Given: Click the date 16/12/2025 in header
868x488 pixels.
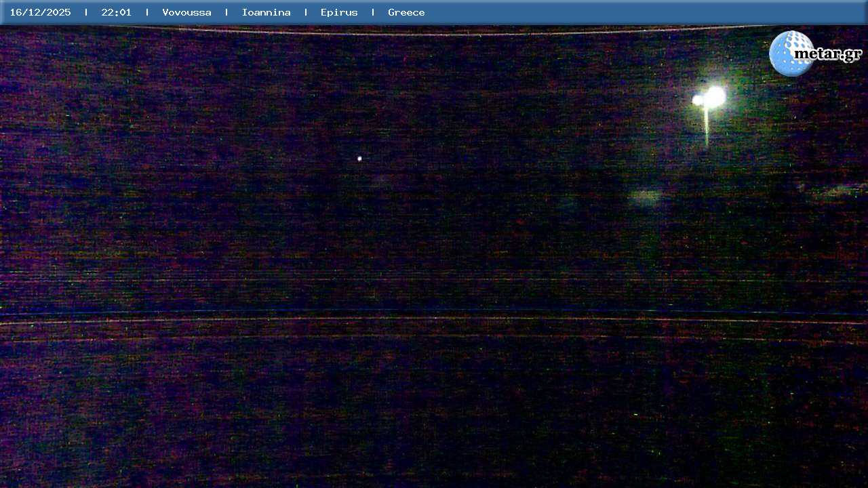Looking at the screenshot, I should click(x=40, y=12).
